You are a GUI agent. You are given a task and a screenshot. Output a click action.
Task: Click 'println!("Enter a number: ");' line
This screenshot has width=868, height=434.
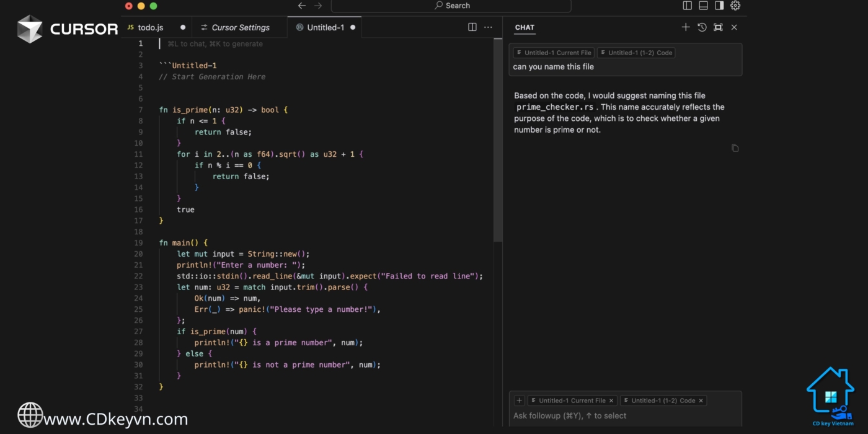click(241, 265)
